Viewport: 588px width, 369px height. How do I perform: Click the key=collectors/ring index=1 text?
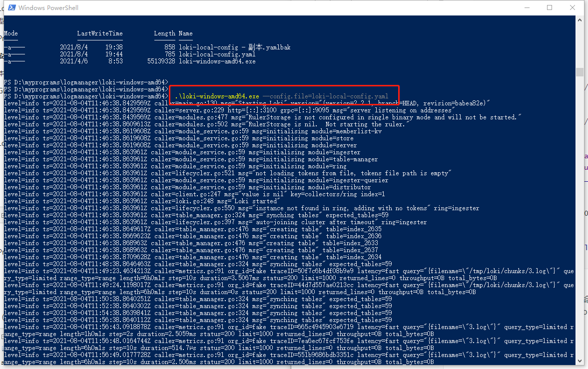[x=338, y=194]
